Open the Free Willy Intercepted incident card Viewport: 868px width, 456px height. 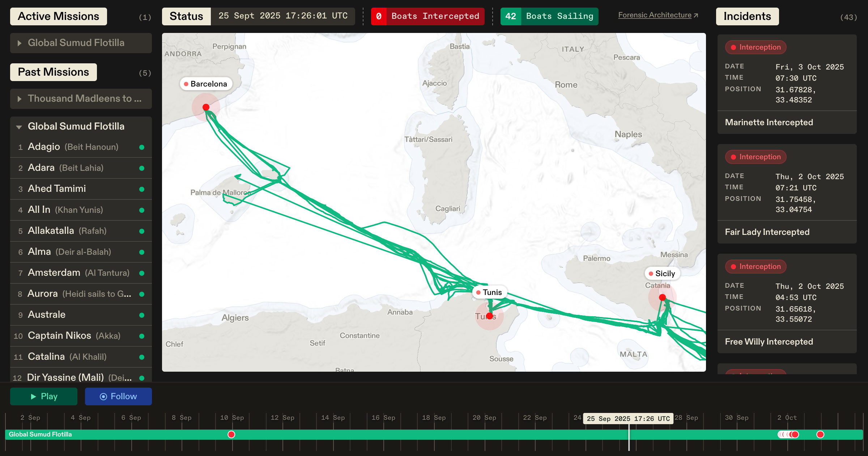tap(787, 303)
